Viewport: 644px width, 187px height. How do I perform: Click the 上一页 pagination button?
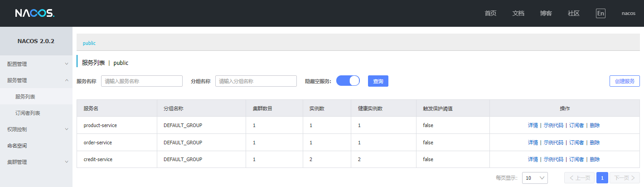(x=579, y=178)
